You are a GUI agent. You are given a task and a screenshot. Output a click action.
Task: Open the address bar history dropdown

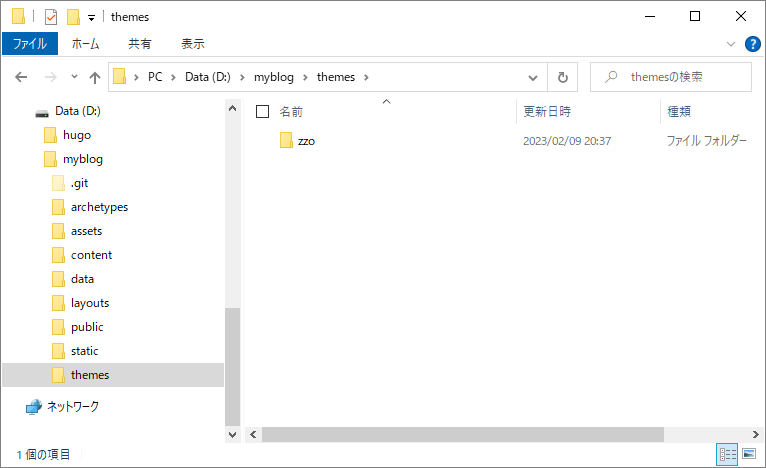click(x=533, y=77)
